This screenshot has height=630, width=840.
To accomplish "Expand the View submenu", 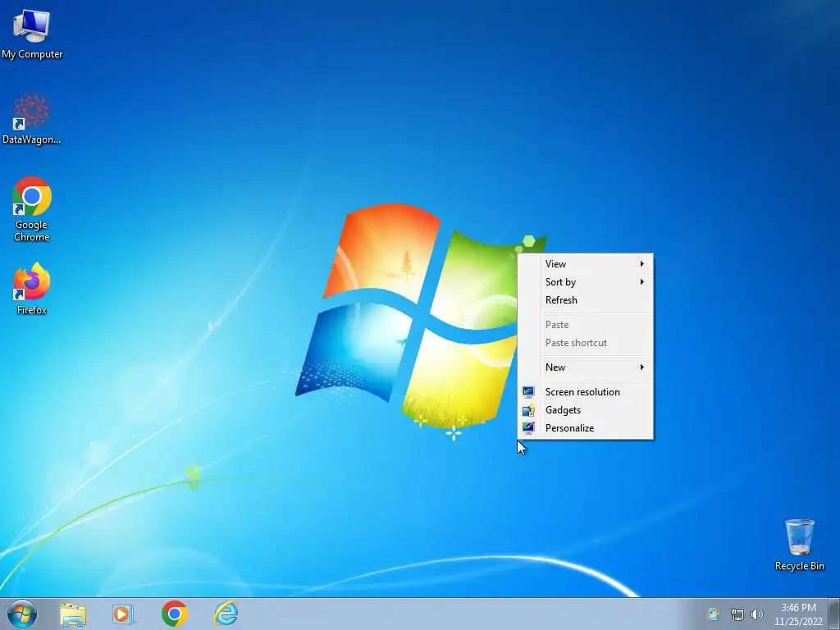I will point(585,263).
